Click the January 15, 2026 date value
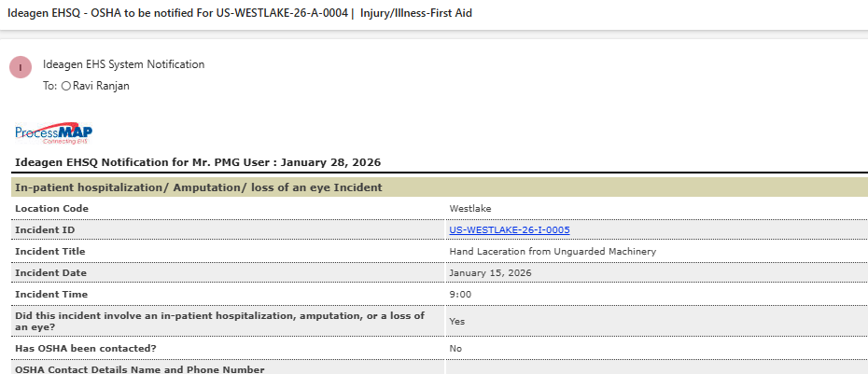 point(490,272)
